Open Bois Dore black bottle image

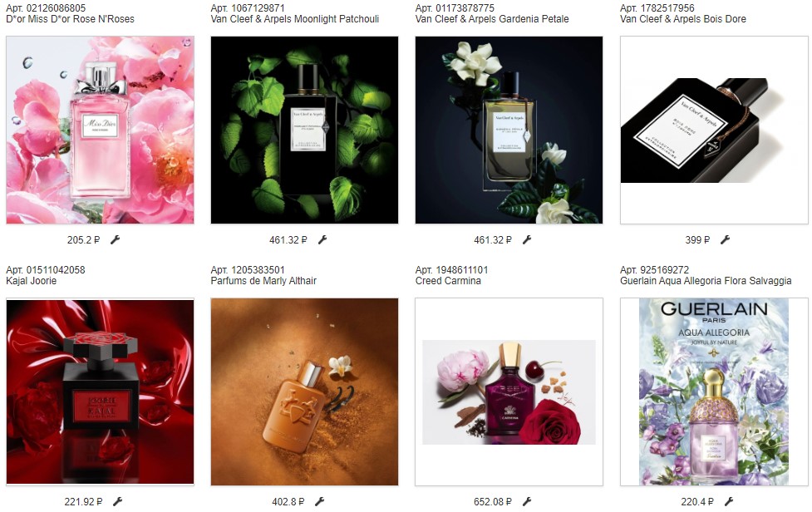[714, 130]
